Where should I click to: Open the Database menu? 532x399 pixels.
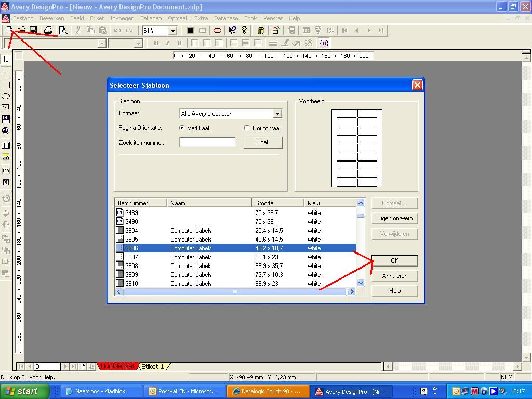[226, 18]
